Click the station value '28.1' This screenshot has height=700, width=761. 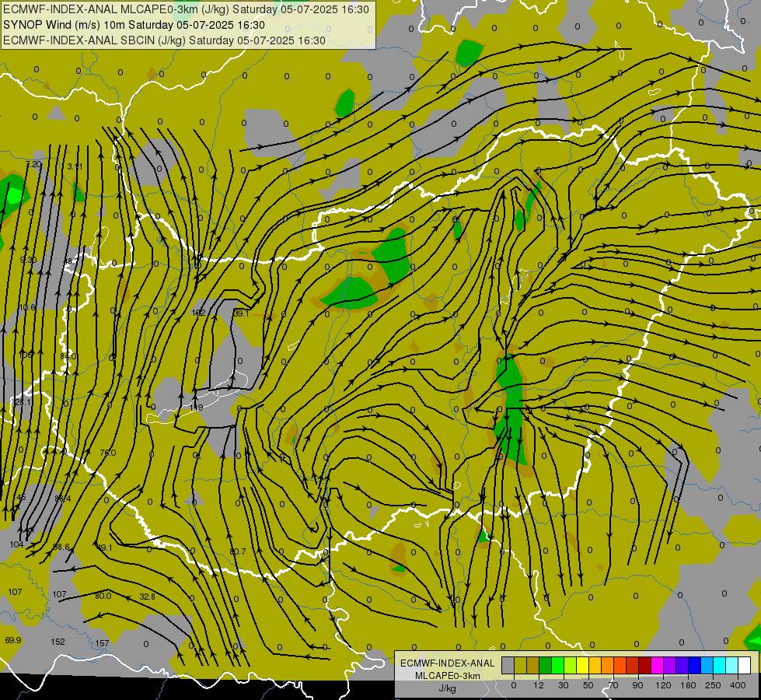click(23, 402)
